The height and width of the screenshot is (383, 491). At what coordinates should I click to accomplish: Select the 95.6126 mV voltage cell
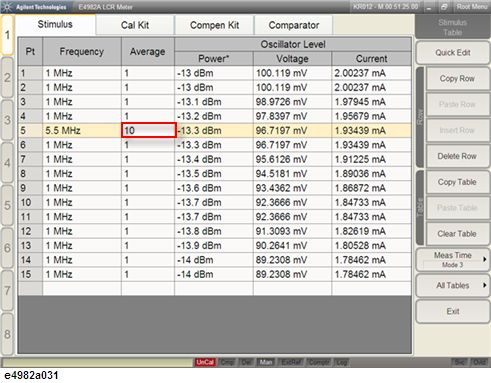tap(292, 159)
